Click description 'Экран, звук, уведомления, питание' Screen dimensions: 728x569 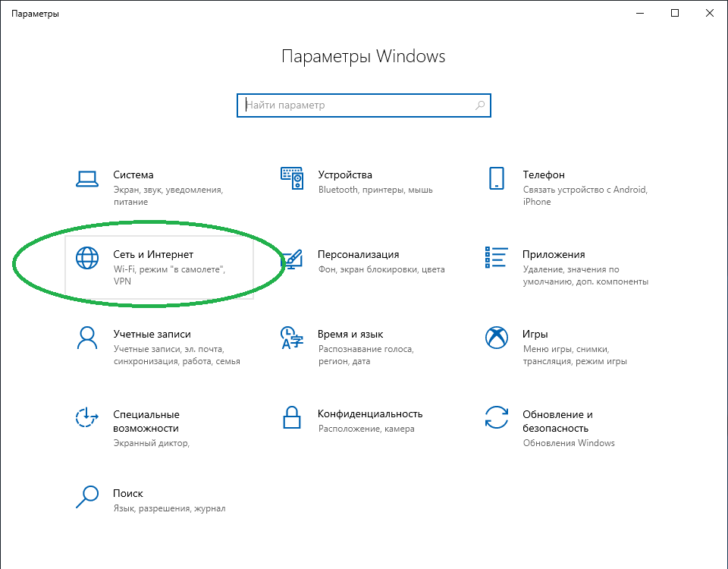tap(168, 196)
